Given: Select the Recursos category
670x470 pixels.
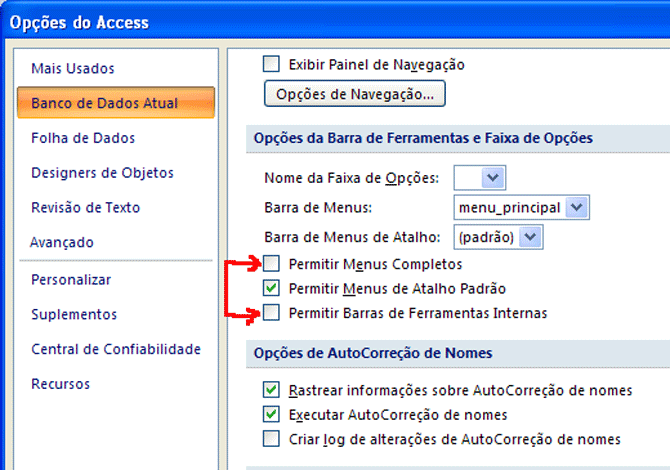Looking at the screenshot, I should coord(60,384).
